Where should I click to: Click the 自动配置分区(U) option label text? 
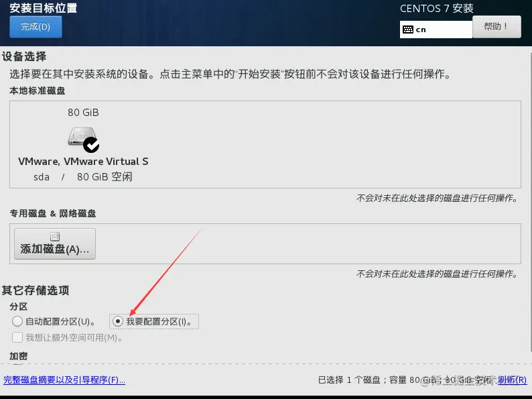[61, 322]
